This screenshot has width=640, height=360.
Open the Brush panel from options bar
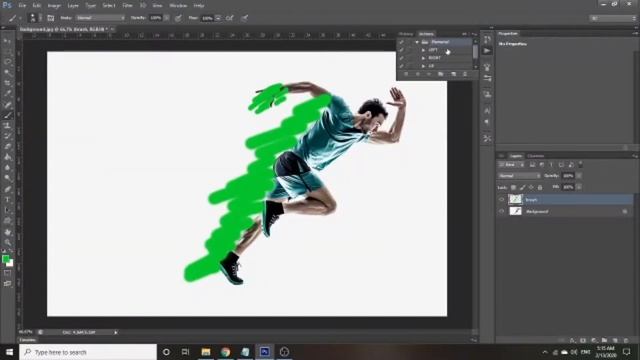[x=51, y=18]
